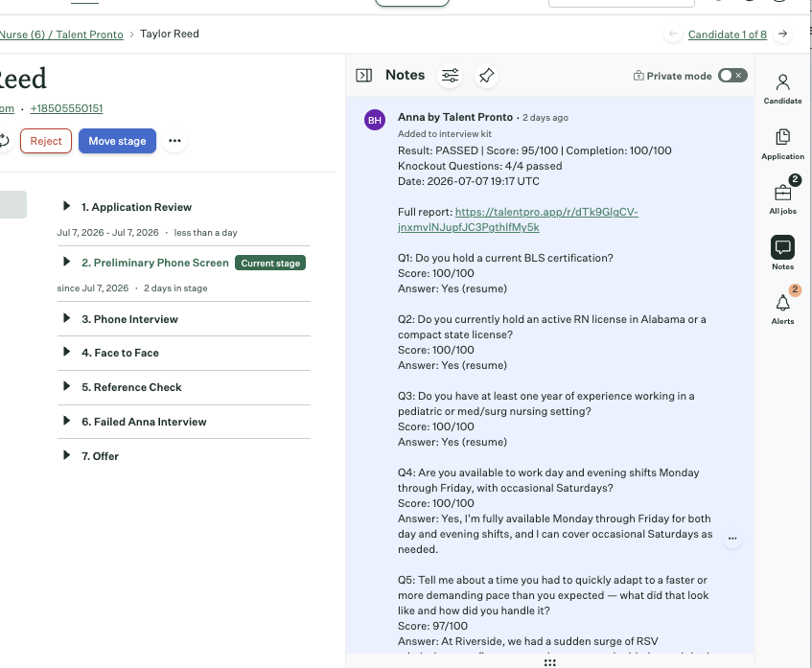Open the Application sidebar tab
This screenshot has height=668, width=812.
[x=782, y=145]
